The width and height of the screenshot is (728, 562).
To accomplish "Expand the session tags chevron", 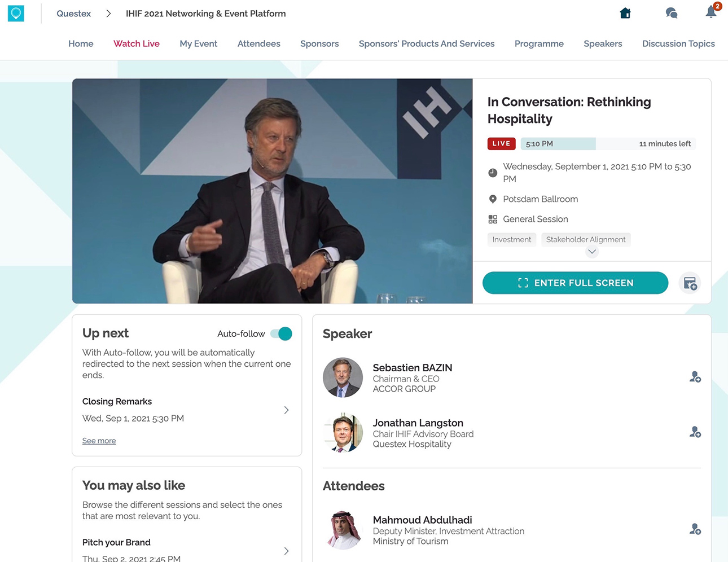I will pyautogui.click(x=591, y=252).
